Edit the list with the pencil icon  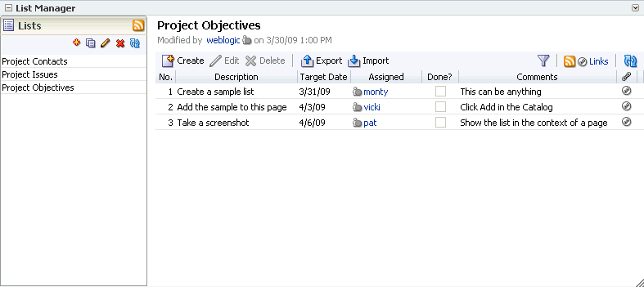(x=105, y=43)
